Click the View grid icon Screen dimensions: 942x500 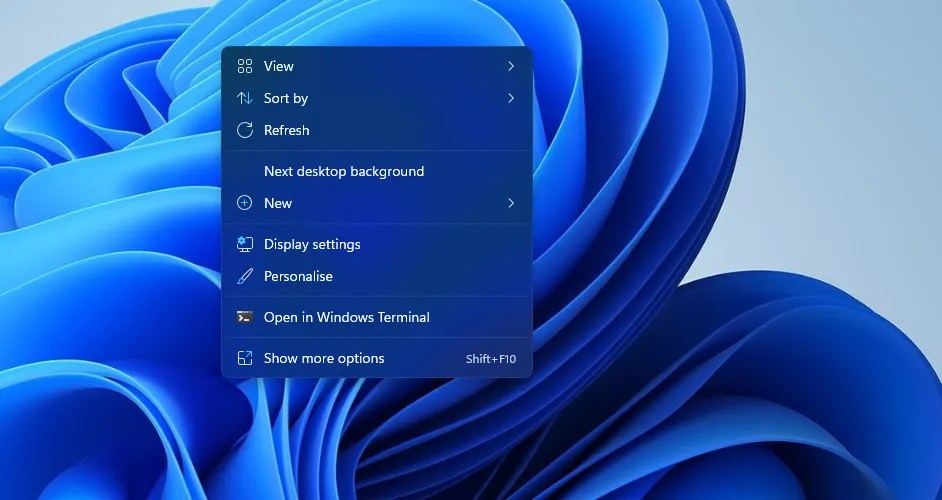click(x=245, y=66)
